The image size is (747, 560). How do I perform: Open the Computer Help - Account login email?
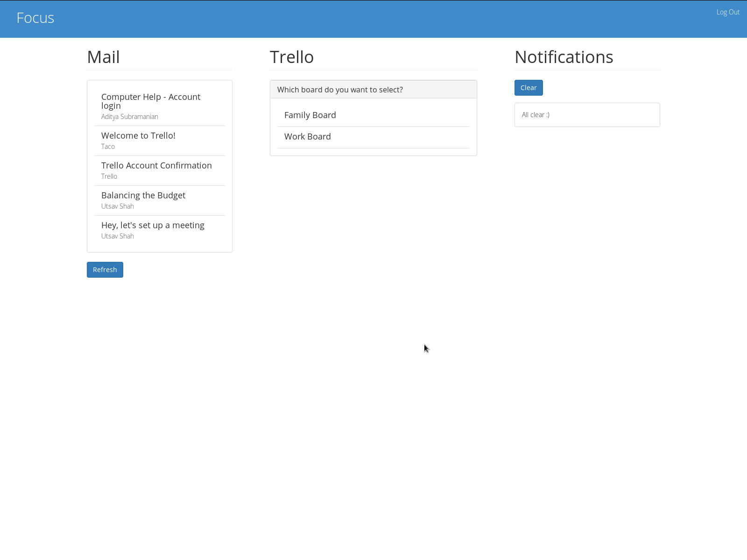coord(160,106)
